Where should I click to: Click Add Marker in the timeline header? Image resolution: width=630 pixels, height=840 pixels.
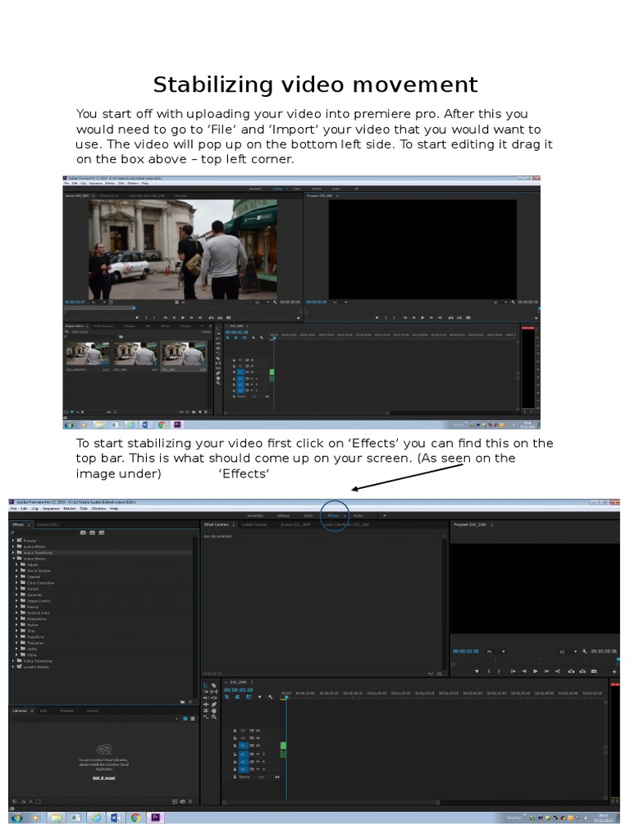coord(260,697)
